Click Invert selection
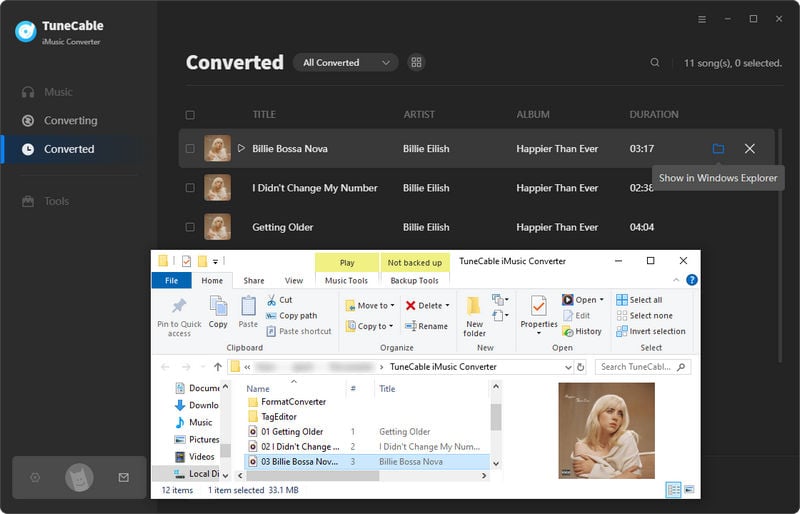 (x=651, y=331)
